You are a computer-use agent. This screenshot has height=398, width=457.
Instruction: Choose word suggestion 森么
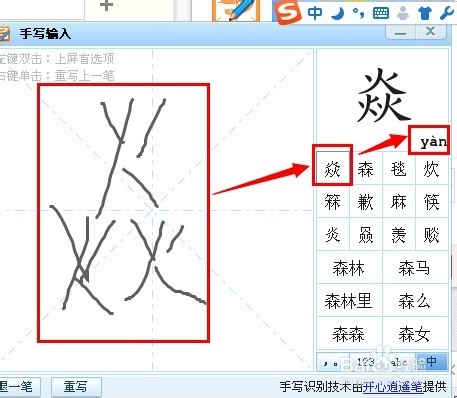coord(415,300)
